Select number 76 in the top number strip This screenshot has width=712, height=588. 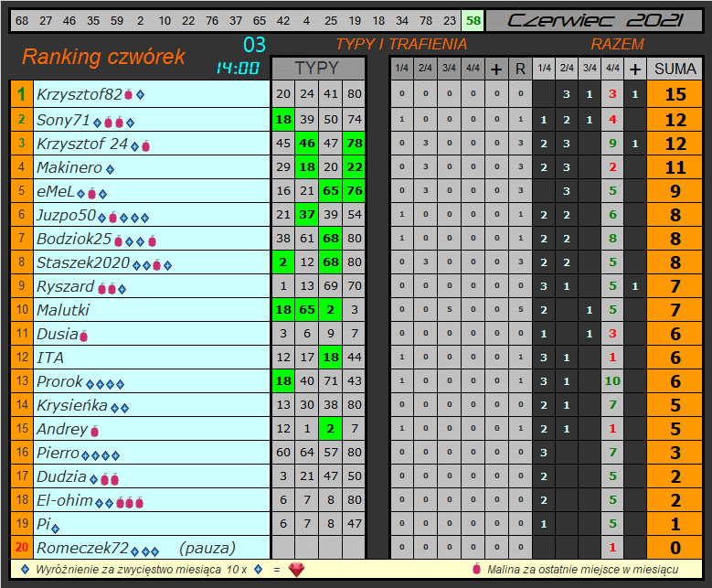212,20
